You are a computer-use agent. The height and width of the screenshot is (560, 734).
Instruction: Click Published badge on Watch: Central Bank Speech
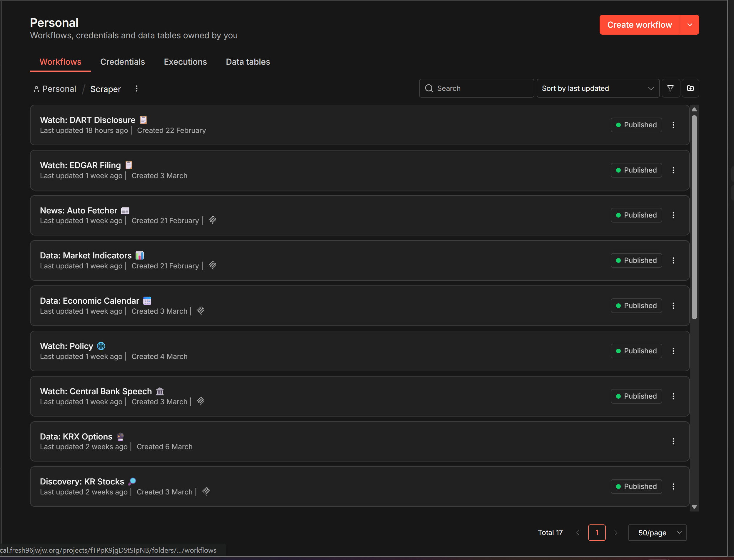pyautogui.click(x=636, y=396)
